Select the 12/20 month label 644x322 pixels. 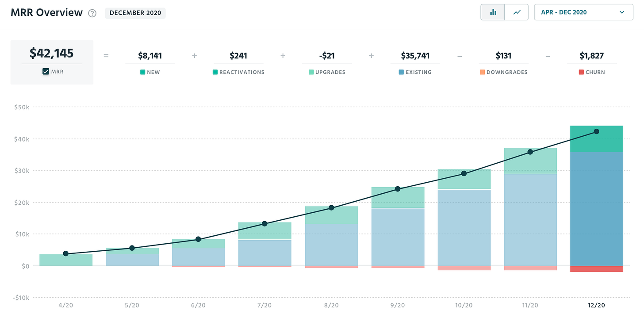[597, 305]
